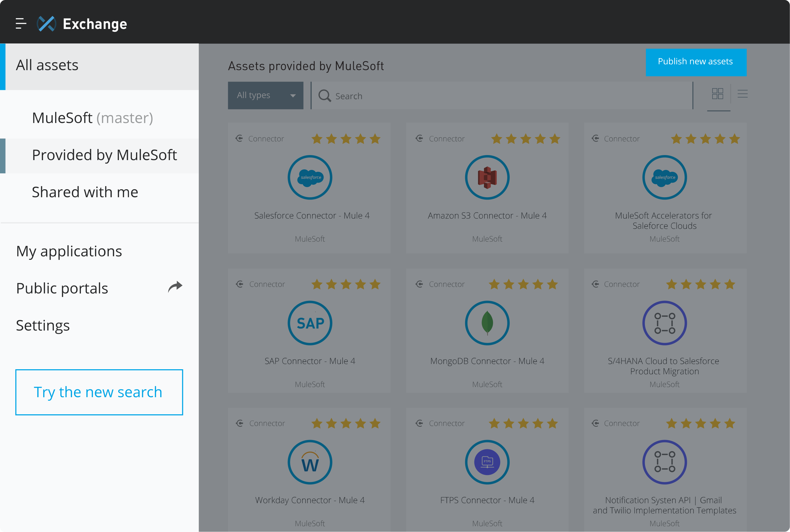
Task: Click Try the new search button
Action: [x=99, y=392]
